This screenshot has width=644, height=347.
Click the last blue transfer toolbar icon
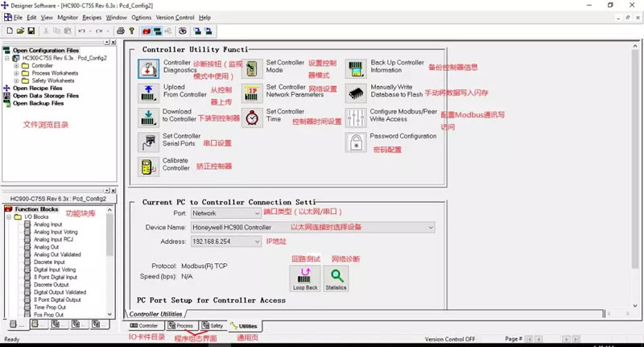[x=208, y=31]
